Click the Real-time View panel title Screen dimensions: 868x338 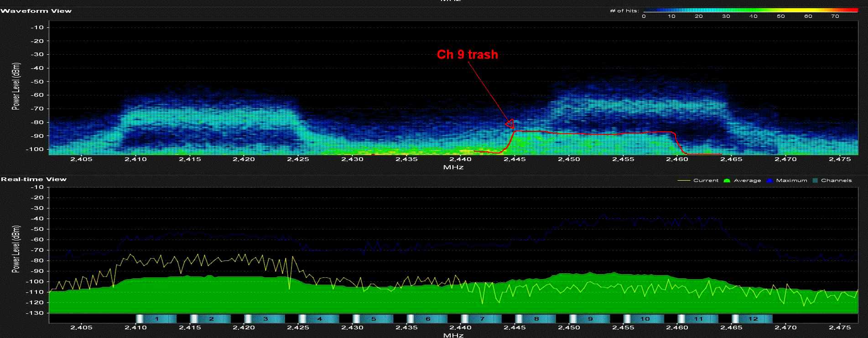click(x=34, y=179)
